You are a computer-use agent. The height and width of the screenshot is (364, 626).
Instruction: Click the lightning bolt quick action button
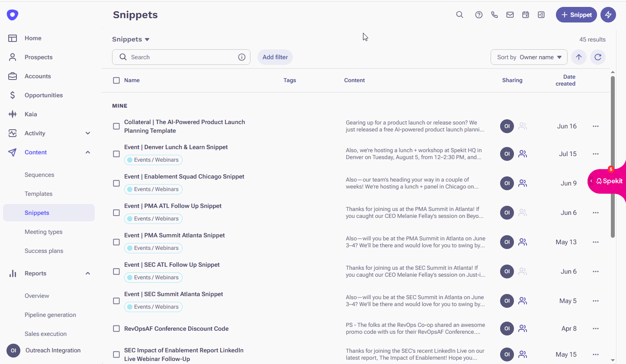(608, 15)
